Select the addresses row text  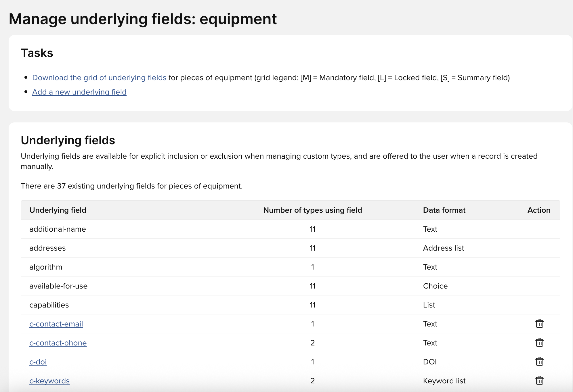click(x=47, y=248)
